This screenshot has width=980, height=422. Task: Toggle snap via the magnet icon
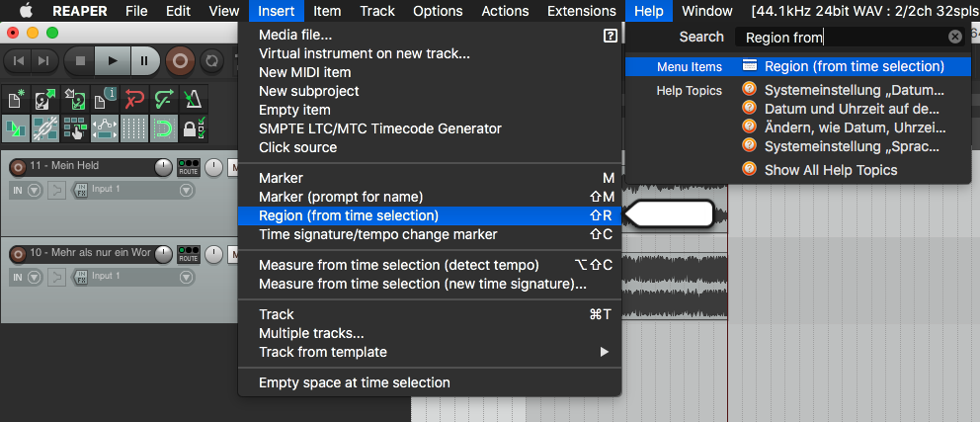pyautogui.click(x=165, y=128)
